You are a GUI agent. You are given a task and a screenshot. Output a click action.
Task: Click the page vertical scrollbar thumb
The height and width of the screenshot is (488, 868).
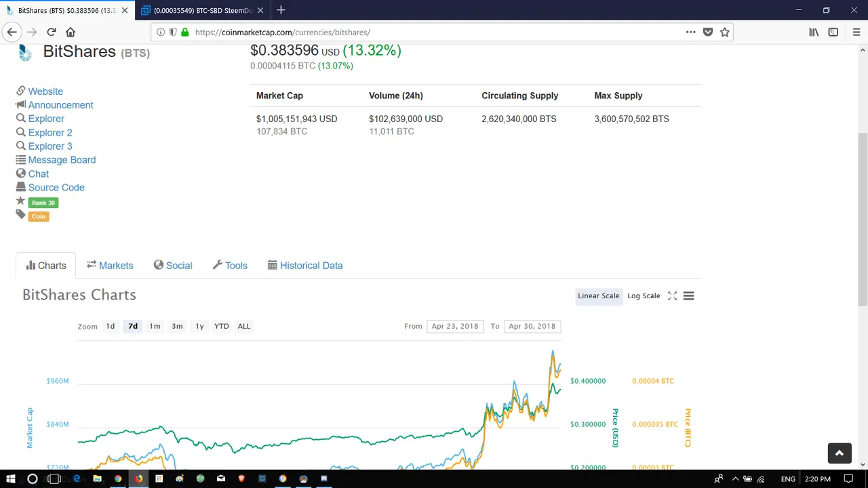coord(863,219)
